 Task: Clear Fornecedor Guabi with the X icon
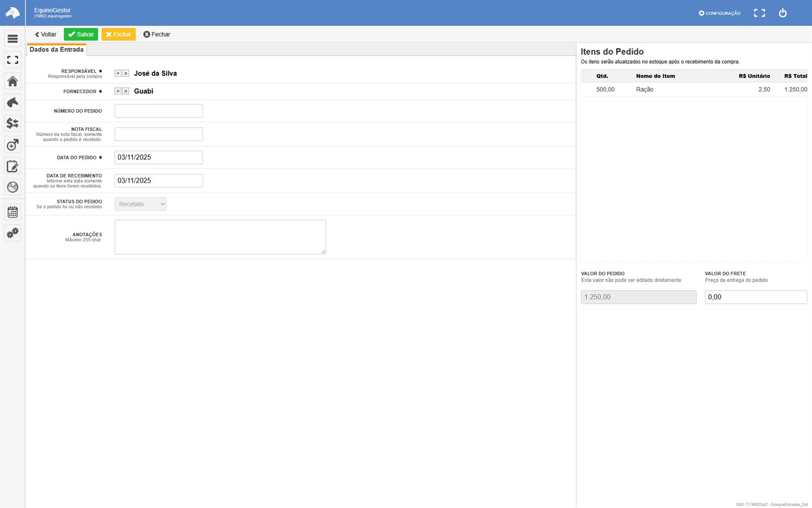click(126, 91)
